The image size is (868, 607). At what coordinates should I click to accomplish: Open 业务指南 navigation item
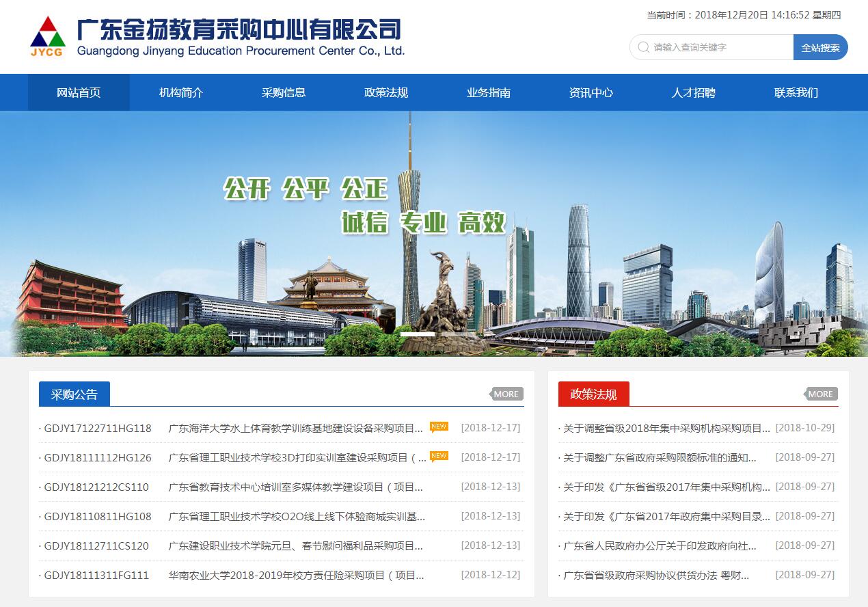click(489, 93)
